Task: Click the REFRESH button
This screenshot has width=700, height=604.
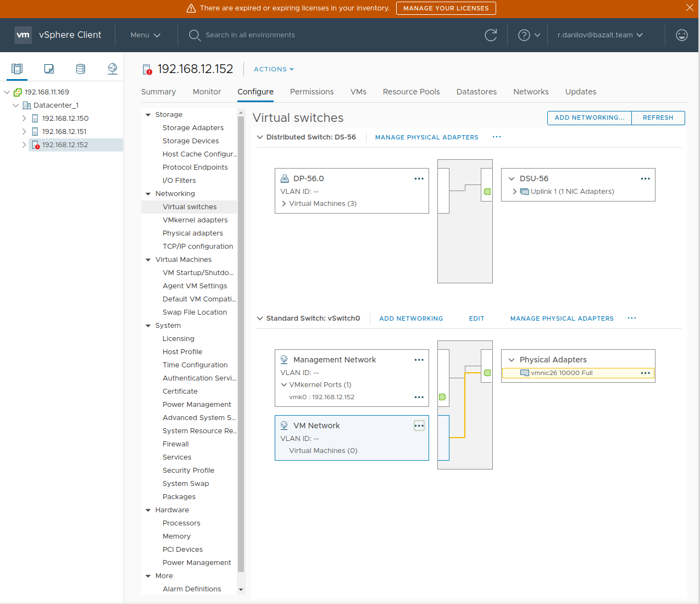Action: point(658,118)
